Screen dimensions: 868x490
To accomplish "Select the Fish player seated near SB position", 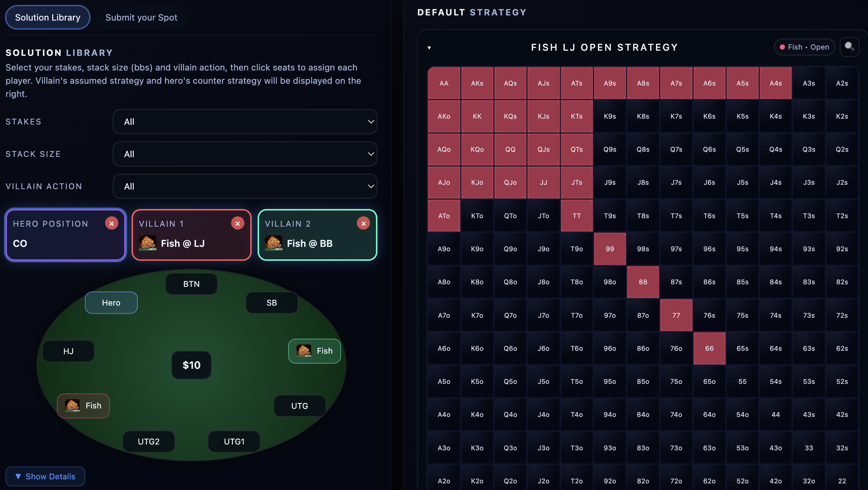I will coord(314,351).
